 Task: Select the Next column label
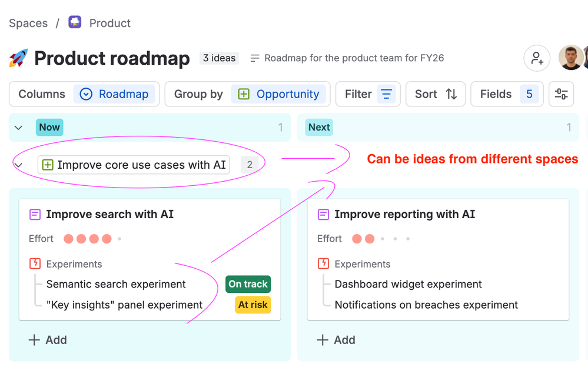[x=319, y=128]
